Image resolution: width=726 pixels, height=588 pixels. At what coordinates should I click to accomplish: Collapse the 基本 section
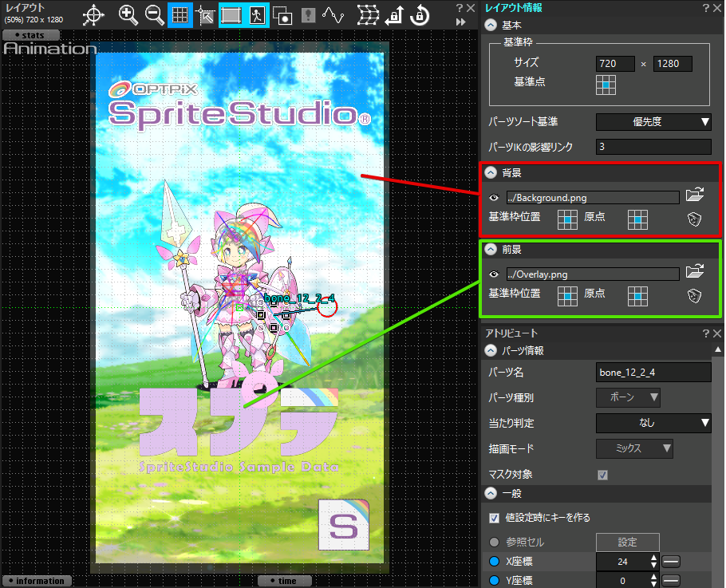pyautogui.click(x=491, y=25)
